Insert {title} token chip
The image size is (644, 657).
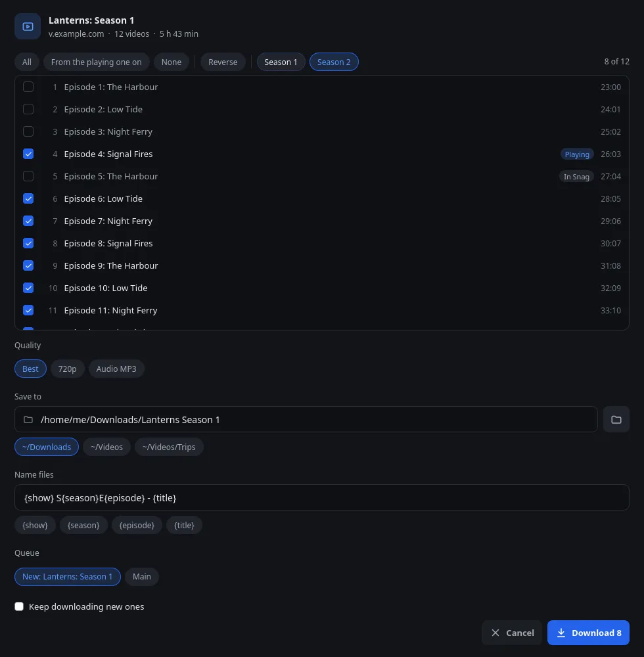185,525
